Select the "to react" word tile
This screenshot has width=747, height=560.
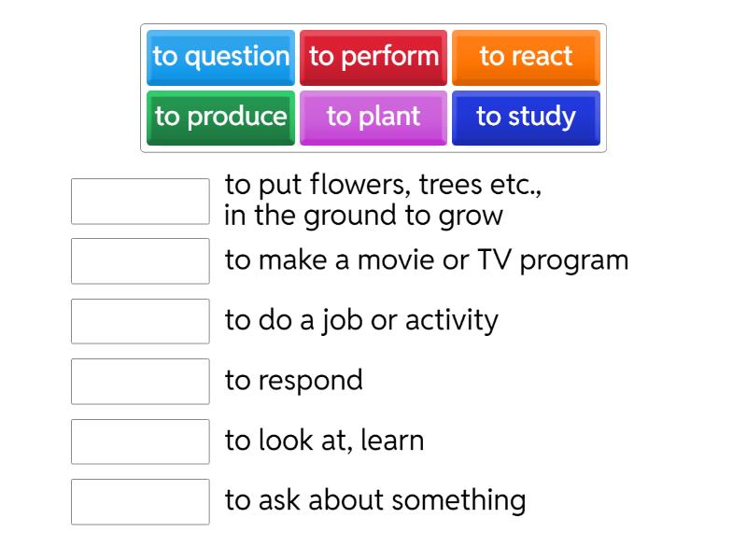point(526,57)
